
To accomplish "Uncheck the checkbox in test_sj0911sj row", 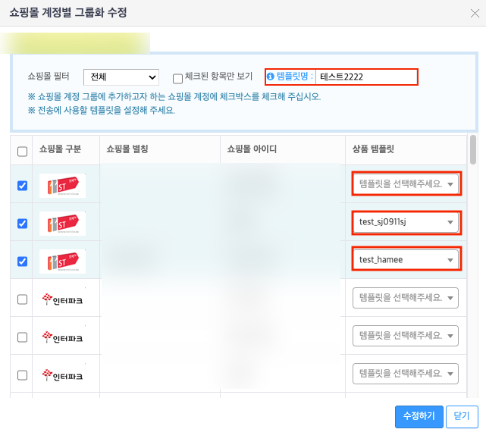I will pyautogui.click(x=22, y=224).
